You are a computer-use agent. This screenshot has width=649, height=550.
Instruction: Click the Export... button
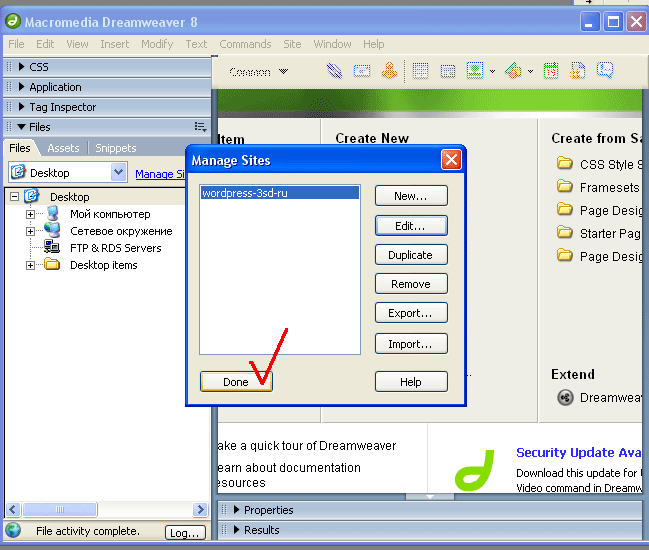pyautogui.click(x=411, y=312)
